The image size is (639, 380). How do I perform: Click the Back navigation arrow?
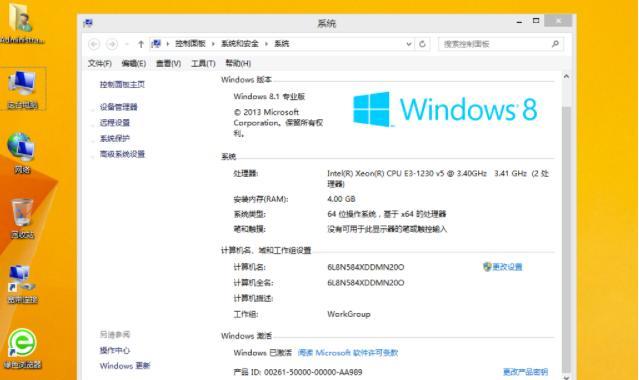[x=94, y=44]
